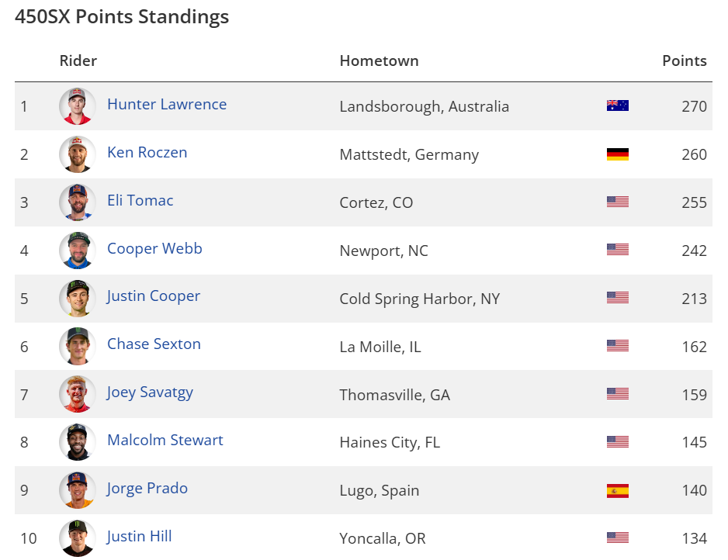Click the Spanish flag icon
Viewport: 728px width, 560px height.
[617, 490]
